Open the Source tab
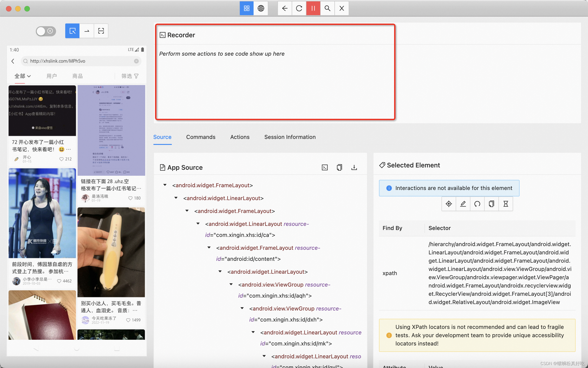 tap(162, 137)
